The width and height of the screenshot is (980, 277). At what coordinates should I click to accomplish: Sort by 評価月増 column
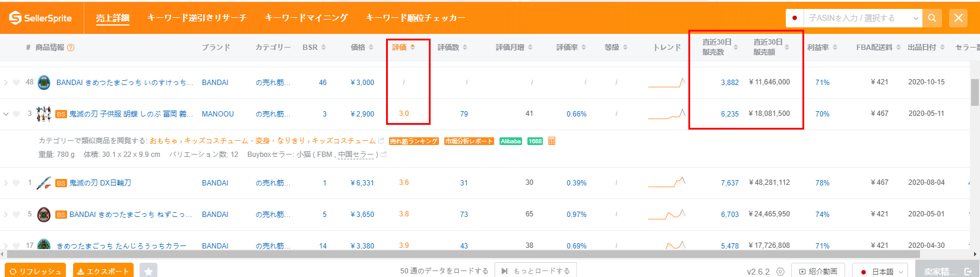coord(514,48)
